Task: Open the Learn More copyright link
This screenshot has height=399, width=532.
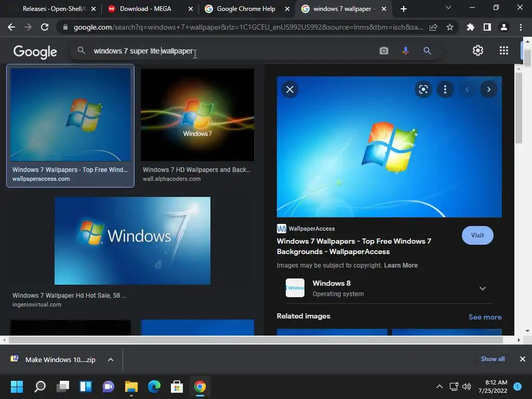Action: (x=401, y=265)
